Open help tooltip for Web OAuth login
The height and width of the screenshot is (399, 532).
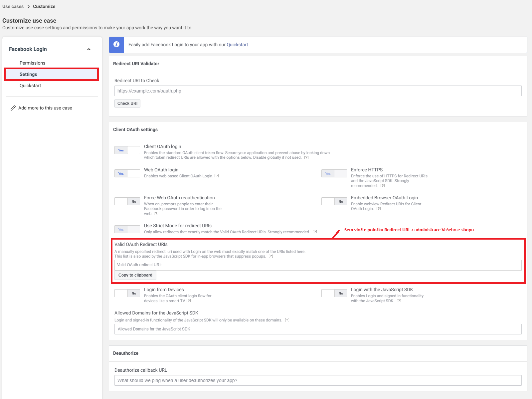[x=217, y=176]
